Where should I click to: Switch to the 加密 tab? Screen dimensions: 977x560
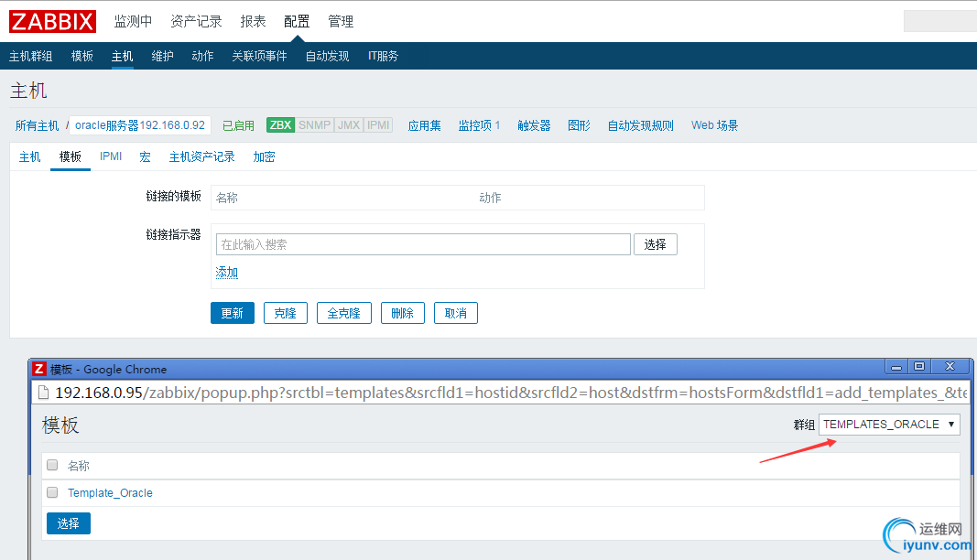click(265, 157)
